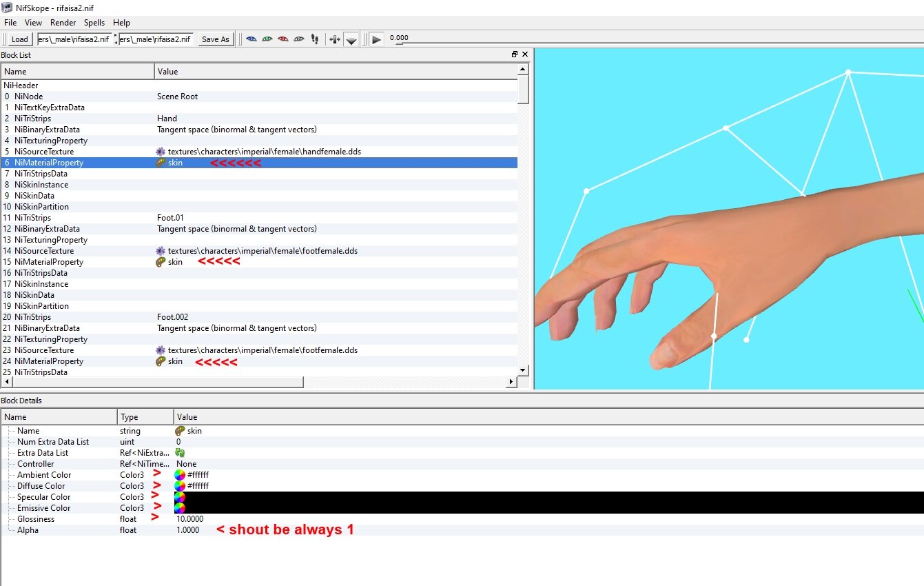924x586 pixels.
Task: Click the palette icon in row 15 NiMaterialProperty
Action: [x=161, y=262]
